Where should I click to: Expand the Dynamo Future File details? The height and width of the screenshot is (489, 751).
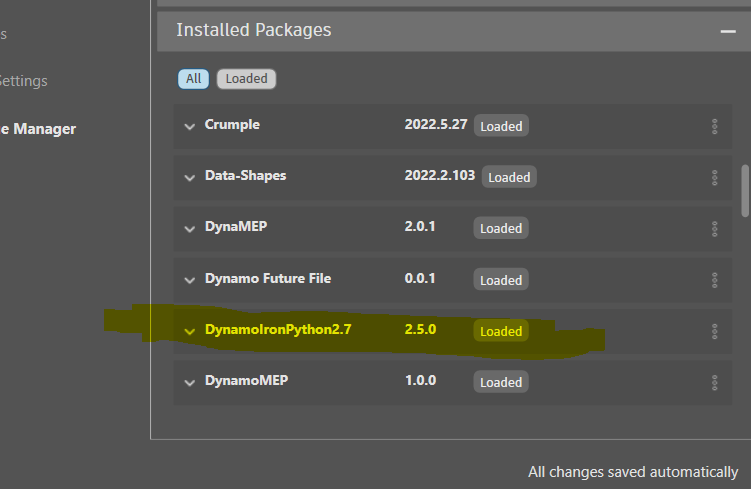coord(190,280)
